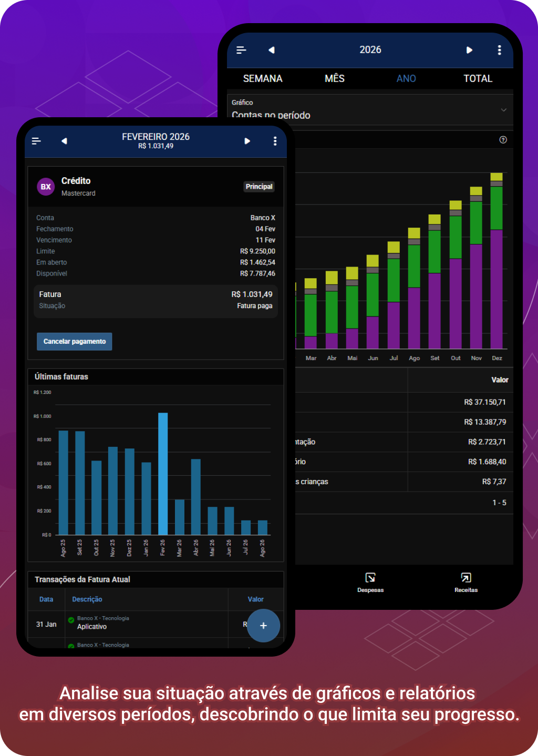Select the TOTAL period tab
538x756 pixels.
pos(478,78)
